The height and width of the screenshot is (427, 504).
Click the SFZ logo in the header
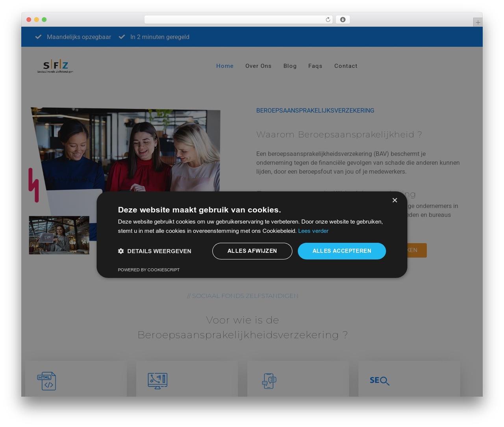coord(55,66)
